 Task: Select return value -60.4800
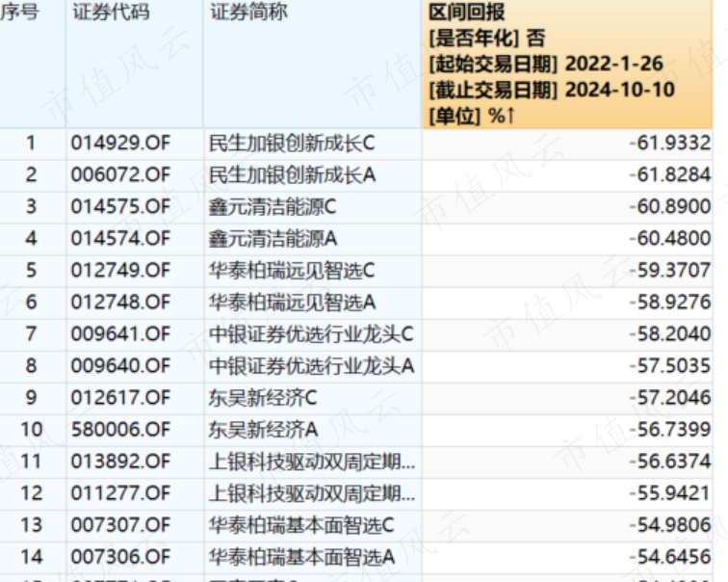[x=670, y=238]
